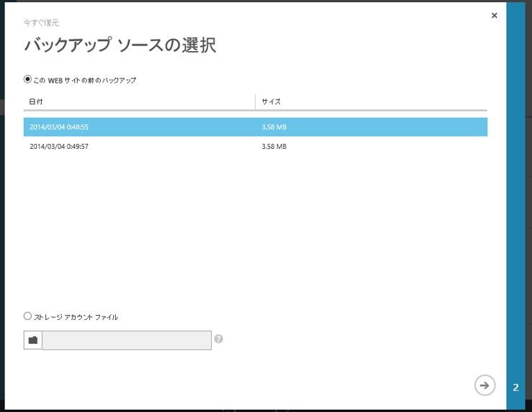Select the previous backup of this WEB site option
The height and width of the screenshot is (412, 532).
pos(27,79)
